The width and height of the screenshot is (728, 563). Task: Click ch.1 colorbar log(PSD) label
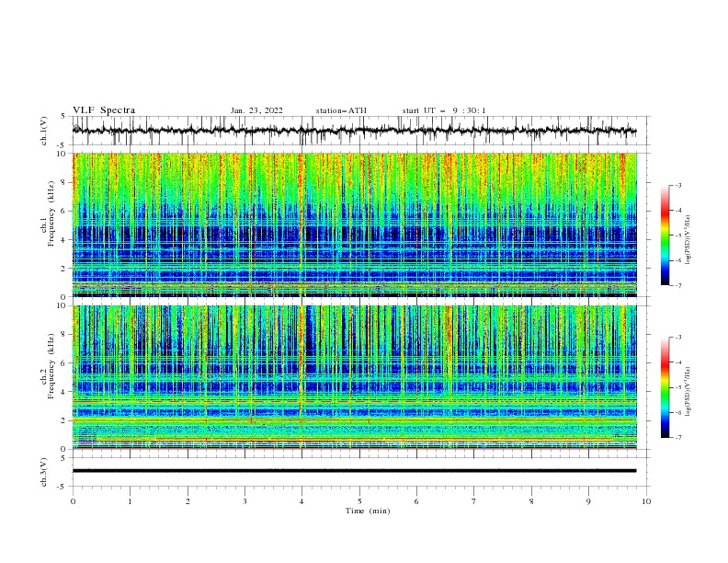pyautogui.click(x=688, y=240)
